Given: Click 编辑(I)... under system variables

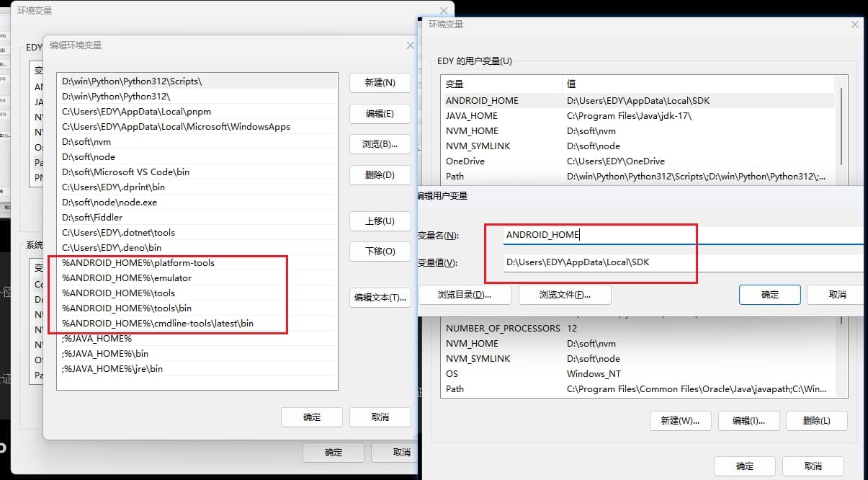Looking at the screenshot, I should [x=748, y=421].
